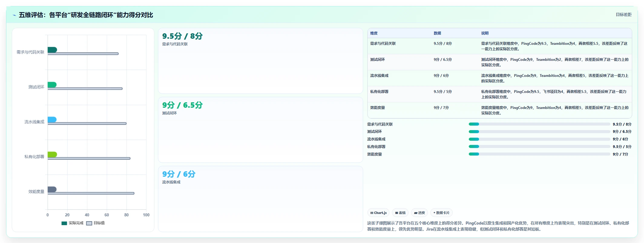Select the 数据卡片 tag
The height and width of the screenshot is (243, 644).
[x=441, y=213]
